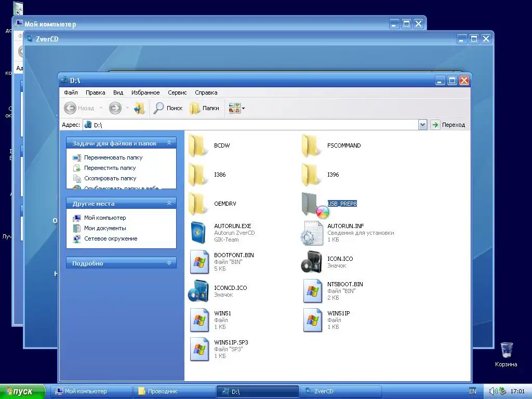Click the EN language indicator
The width and height of the screenshot is (532, 399).
[x=473, y=392]
